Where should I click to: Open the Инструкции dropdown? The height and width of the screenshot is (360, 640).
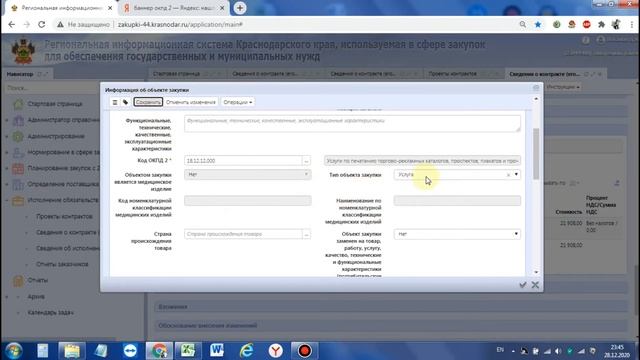point(563,87)
